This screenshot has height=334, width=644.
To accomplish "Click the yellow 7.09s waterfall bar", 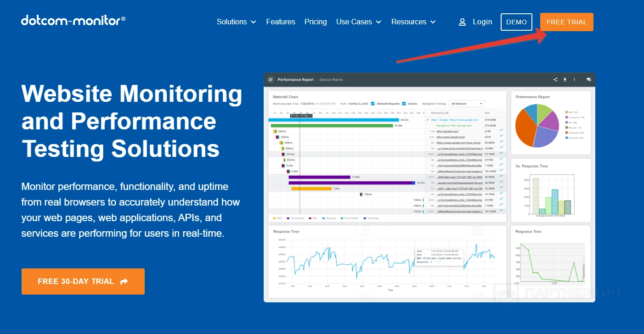I will [x=311, y=189].
